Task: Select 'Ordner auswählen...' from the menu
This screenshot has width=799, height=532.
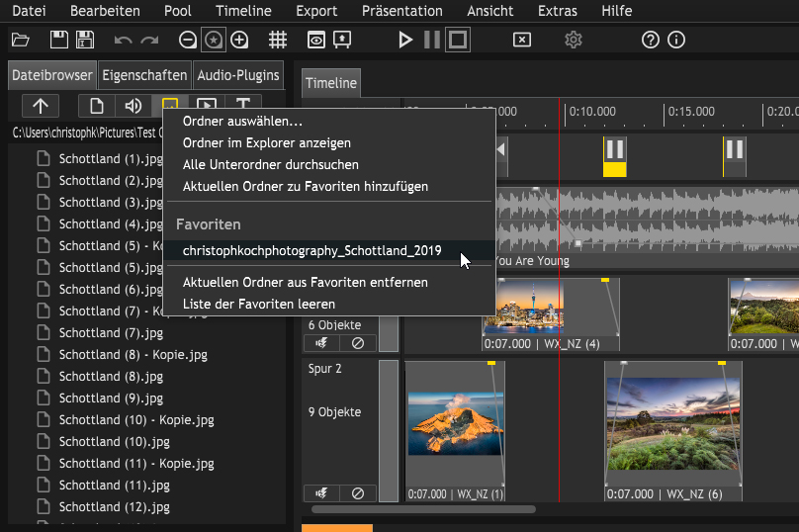Action: 243,122
